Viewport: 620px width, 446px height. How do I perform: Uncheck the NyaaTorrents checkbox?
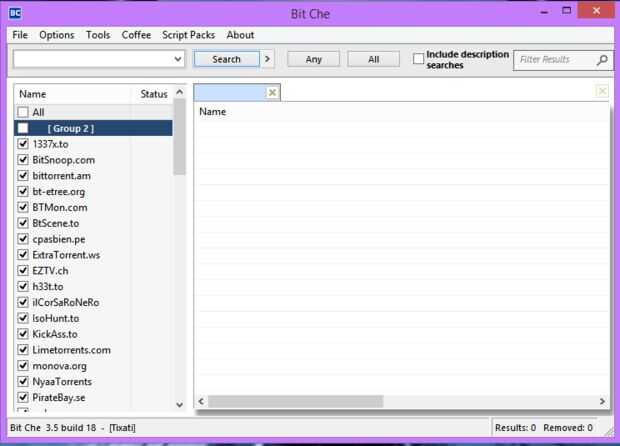click(23, 381)
